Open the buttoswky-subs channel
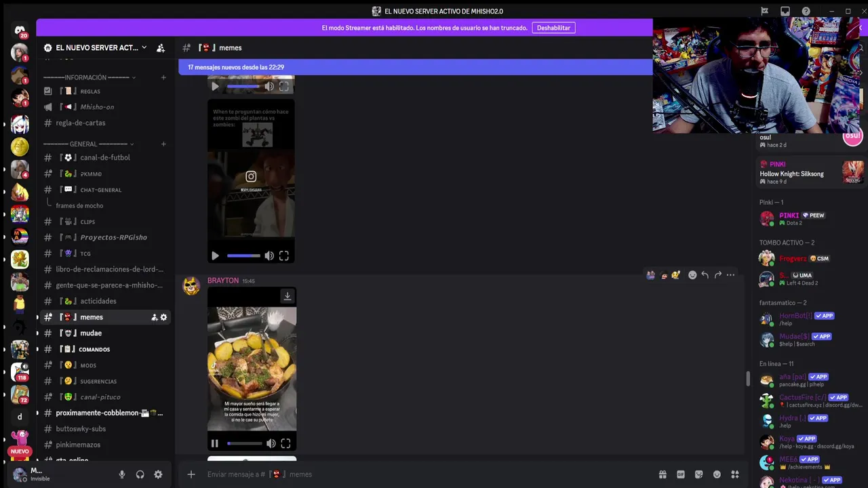Image resolution: width=868 pixels, height=488 pixels. pyautogui.click(x=105, y=428)
